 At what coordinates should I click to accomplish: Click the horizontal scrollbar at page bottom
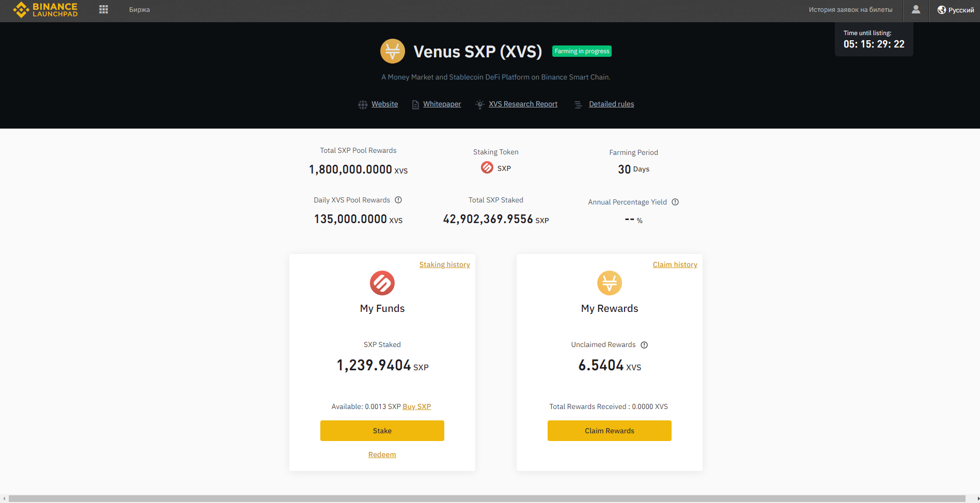point(486,498)
